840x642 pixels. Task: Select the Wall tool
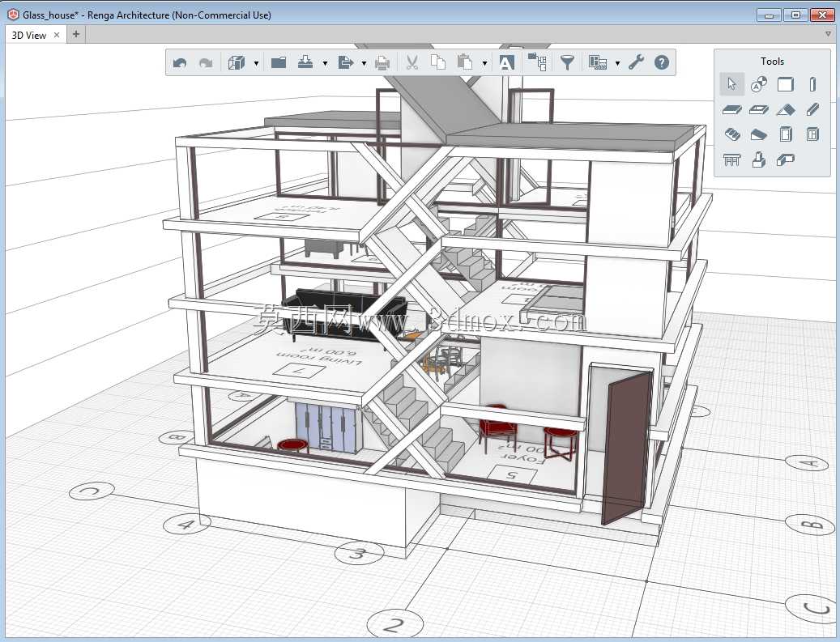coord(786,84)
